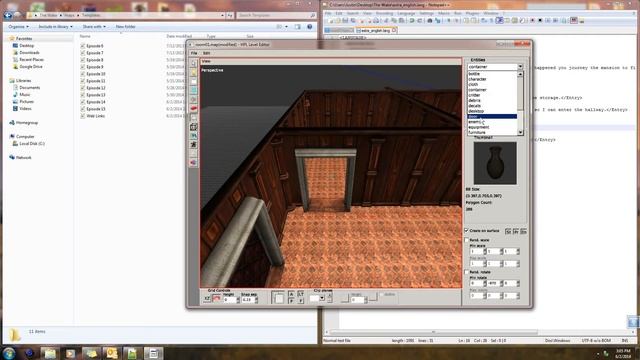Select Web Links item in Explorer list

coord(96,116)
